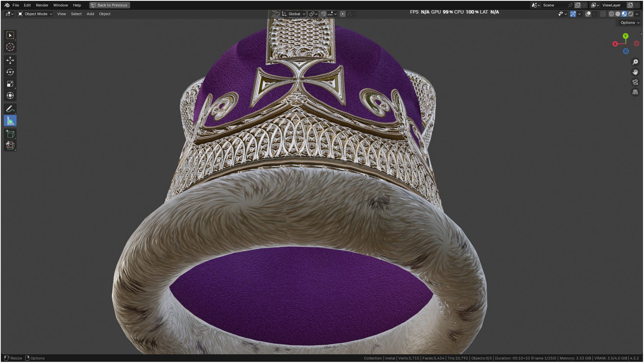Click the new view layer icon
The height and width of the screenshot is (363, 644).
click(x=630, y=5)
